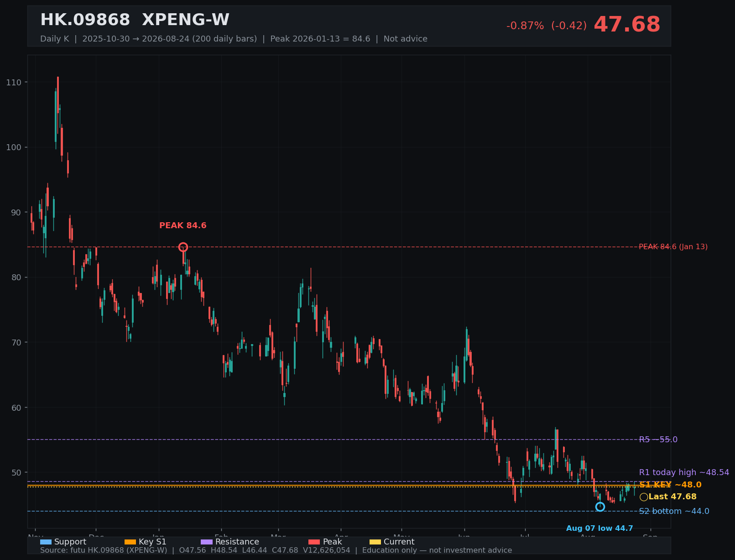Viewport: 735px width, 560px height.
Task: Click the 110 y-axis tick label
Action: pos(14,82)
